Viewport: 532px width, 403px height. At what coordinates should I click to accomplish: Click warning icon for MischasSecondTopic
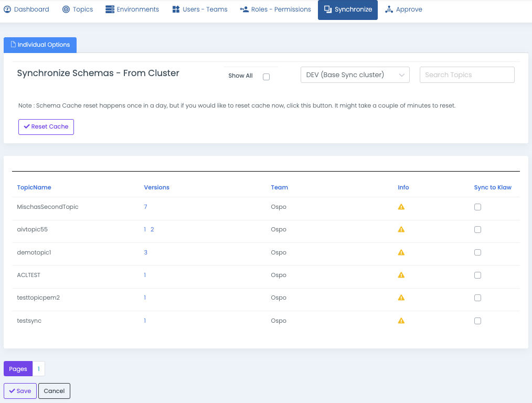coord(401,207)
